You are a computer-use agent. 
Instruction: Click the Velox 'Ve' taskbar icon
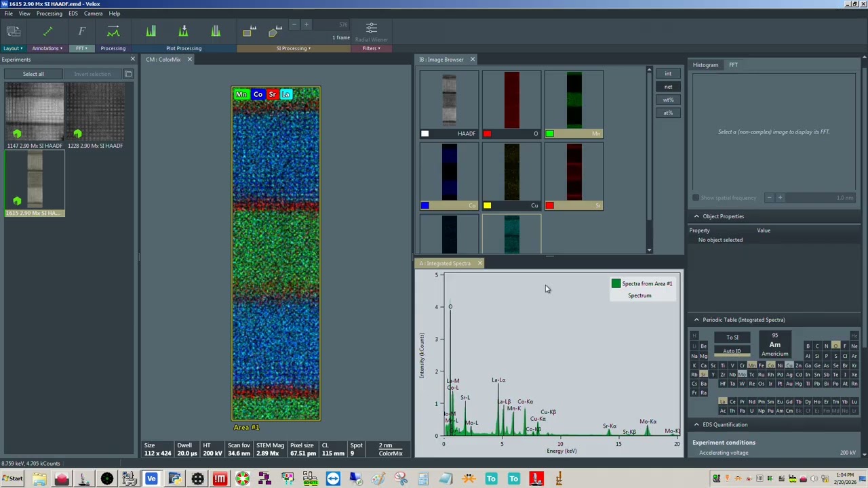151,479
